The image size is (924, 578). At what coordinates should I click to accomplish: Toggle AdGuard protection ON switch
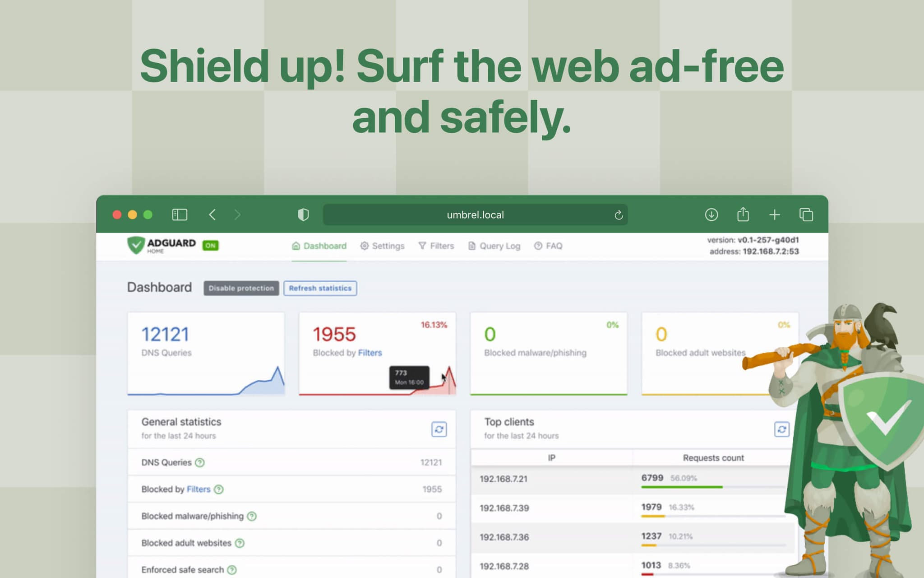[210, 245]
